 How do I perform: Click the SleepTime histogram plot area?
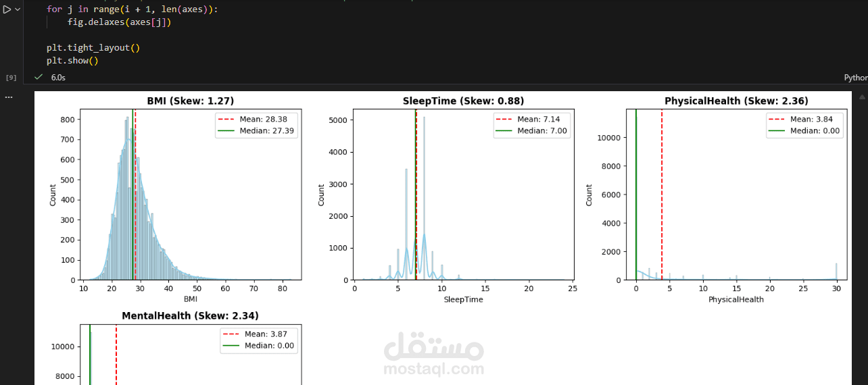coord(463,195)
